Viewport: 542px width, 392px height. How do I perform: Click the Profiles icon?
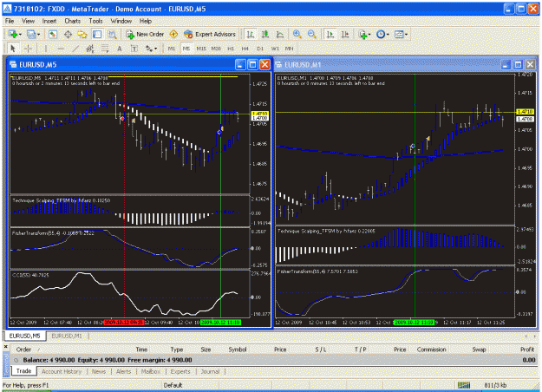tap(31, 34)
